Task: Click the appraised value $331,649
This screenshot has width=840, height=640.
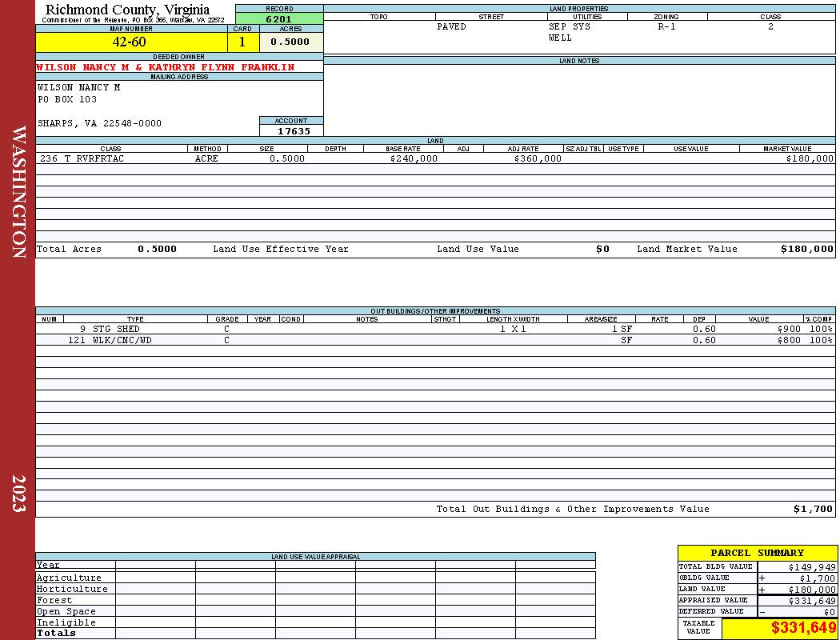Action: (812, 601)
